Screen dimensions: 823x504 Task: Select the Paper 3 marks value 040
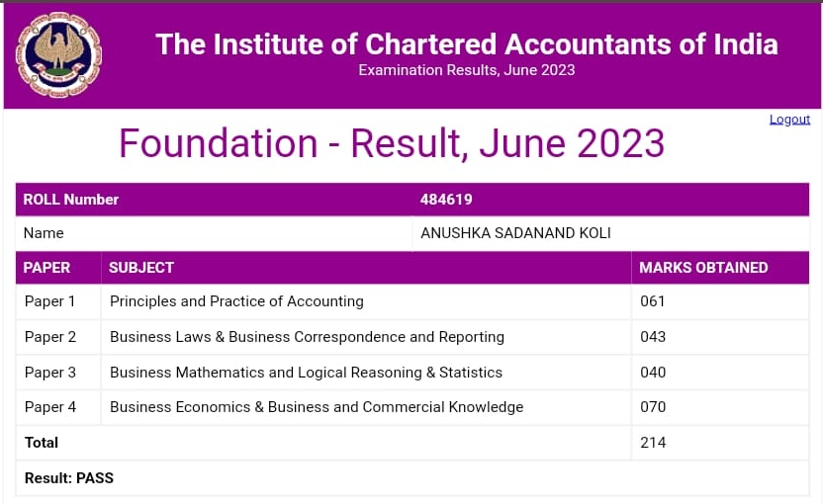click(x=653, y=373)
